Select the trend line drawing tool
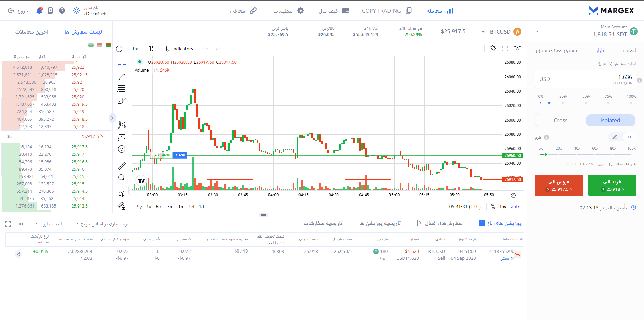The width and height of the screenshot is (644, 320). tap(122, 77)
